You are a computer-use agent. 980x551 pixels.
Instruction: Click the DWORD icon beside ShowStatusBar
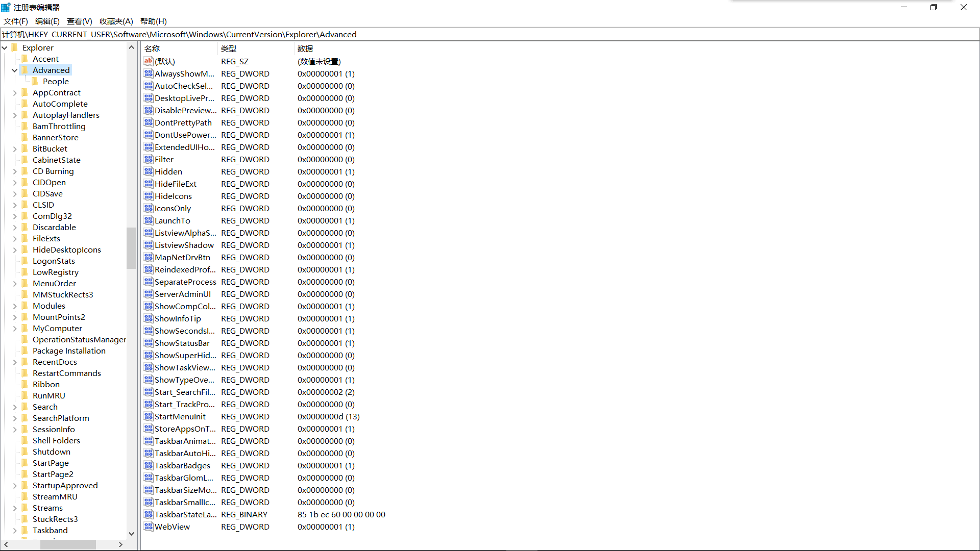coord(148,343)
